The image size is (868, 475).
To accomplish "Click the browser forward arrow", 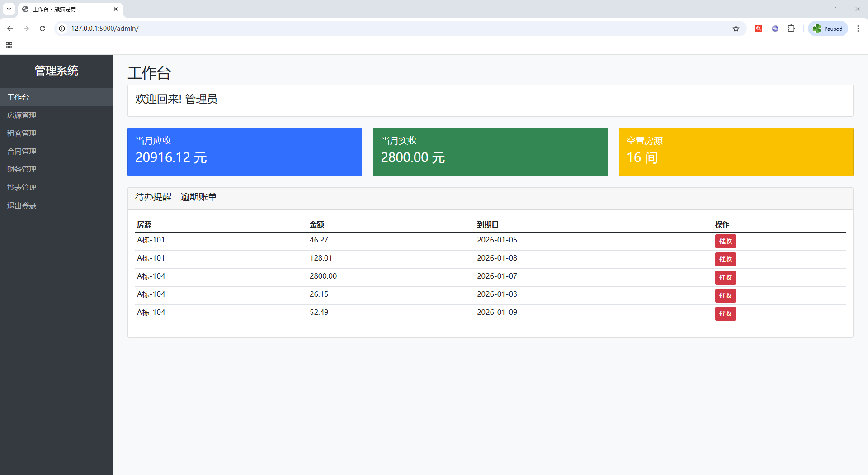I will [x=26, y=28].
